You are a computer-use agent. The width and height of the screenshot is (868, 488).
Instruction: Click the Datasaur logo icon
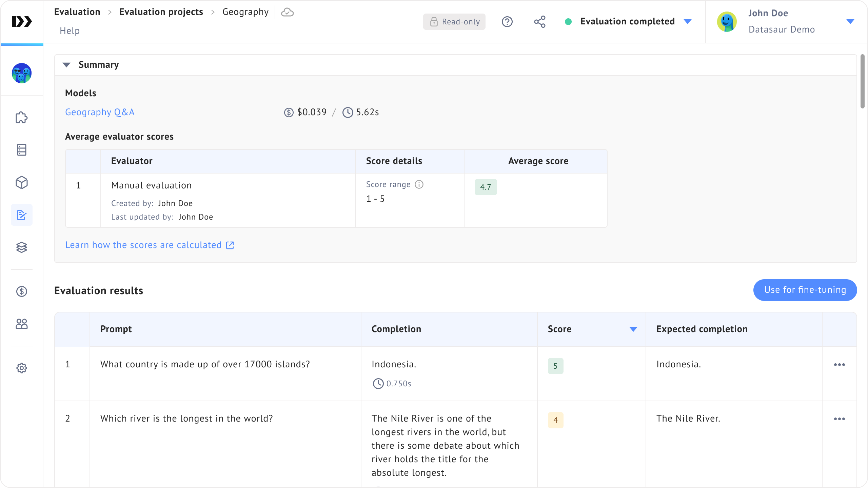click(x=22, y=22)
